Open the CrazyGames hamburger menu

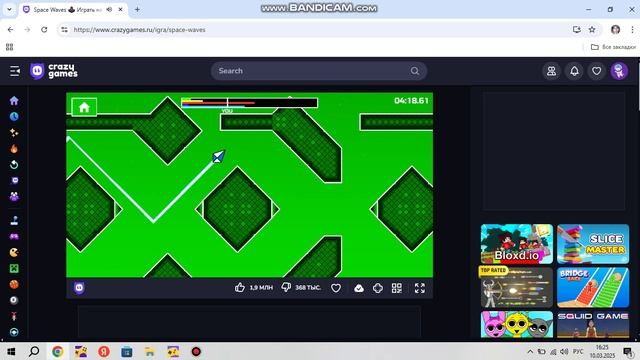pyautogui.click(x=15, y=71)
